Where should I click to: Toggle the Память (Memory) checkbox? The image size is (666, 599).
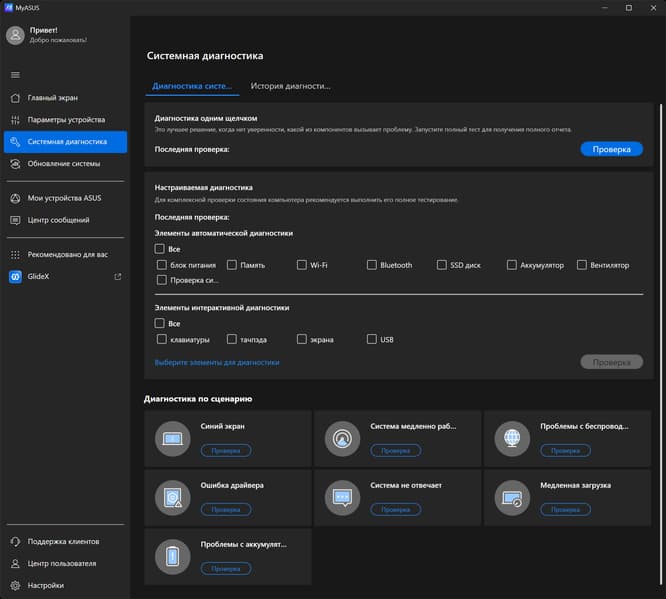[x=232, y=265]
